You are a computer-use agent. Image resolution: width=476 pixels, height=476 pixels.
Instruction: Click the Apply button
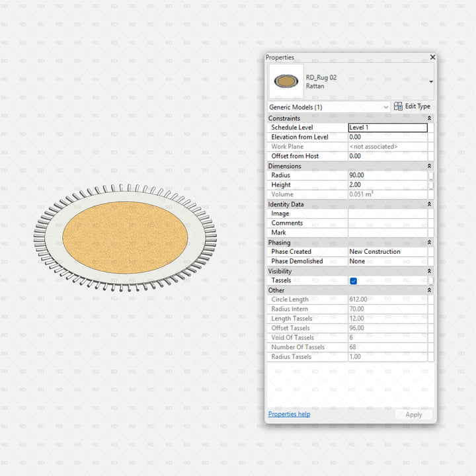click(413, 415)
